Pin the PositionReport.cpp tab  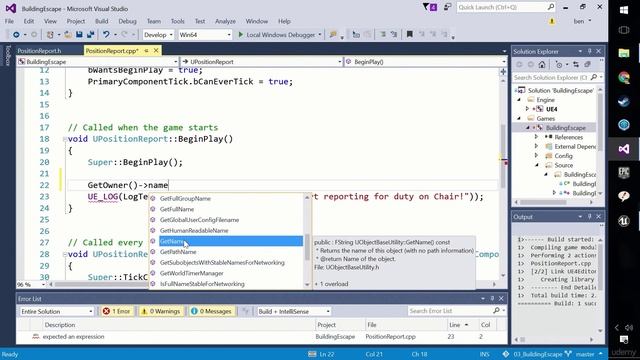click(147, 51)
